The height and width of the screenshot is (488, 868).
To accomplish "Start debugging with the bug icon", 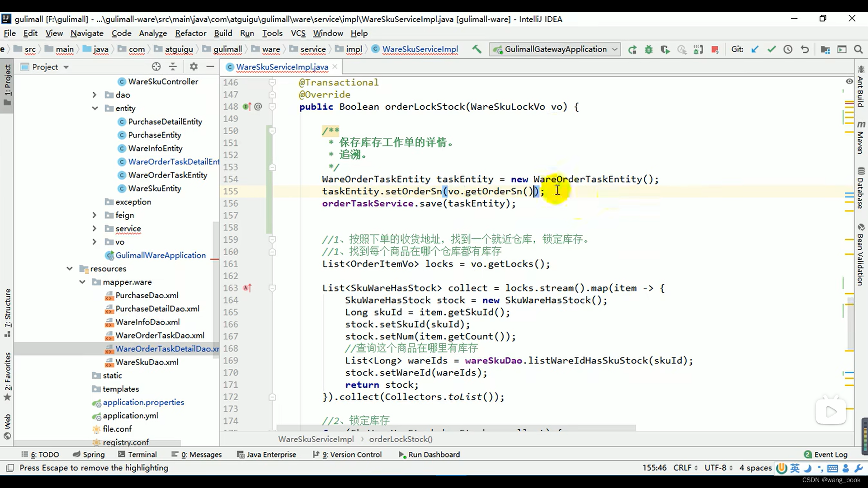I will pos(648,50).
